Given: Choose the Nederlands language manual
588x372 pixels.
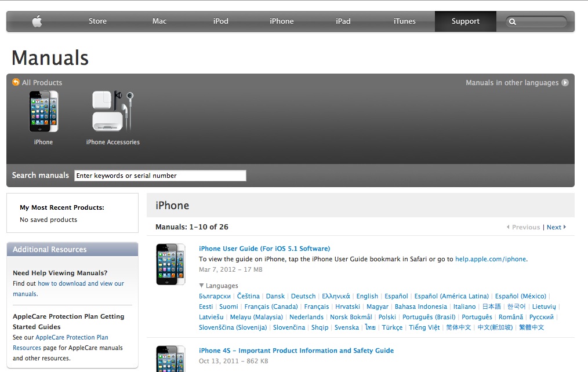Looking at the screenshot, I should click(306, 318).
